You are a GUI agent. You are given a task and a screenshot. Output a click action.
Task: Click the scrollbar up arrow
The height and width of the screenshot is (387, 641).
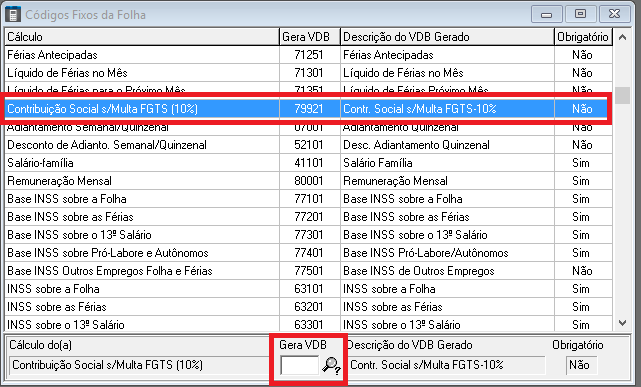pyautogui.click(x=622, y=37)
